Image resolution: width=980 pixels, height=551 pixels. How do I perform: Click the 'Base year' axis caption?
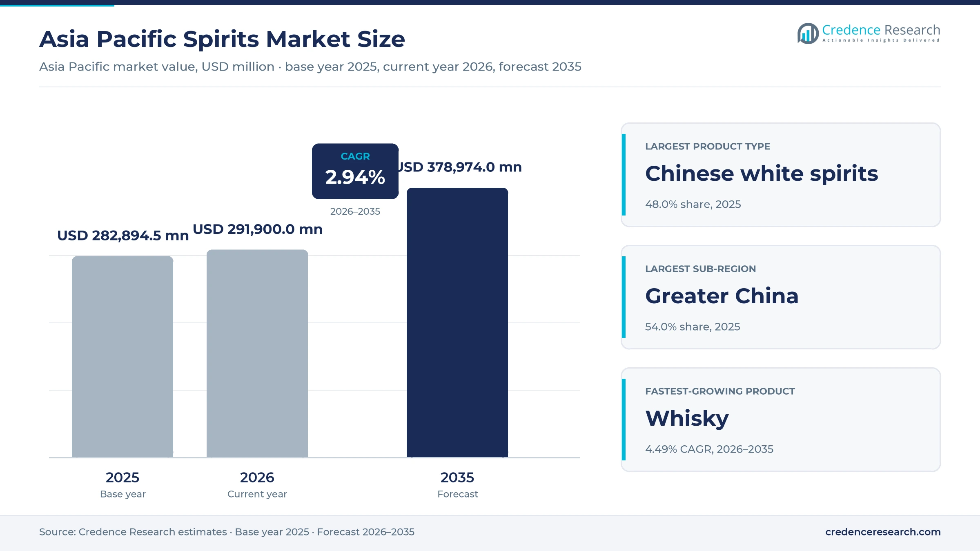pyautogui.click(x=123, y=494)
